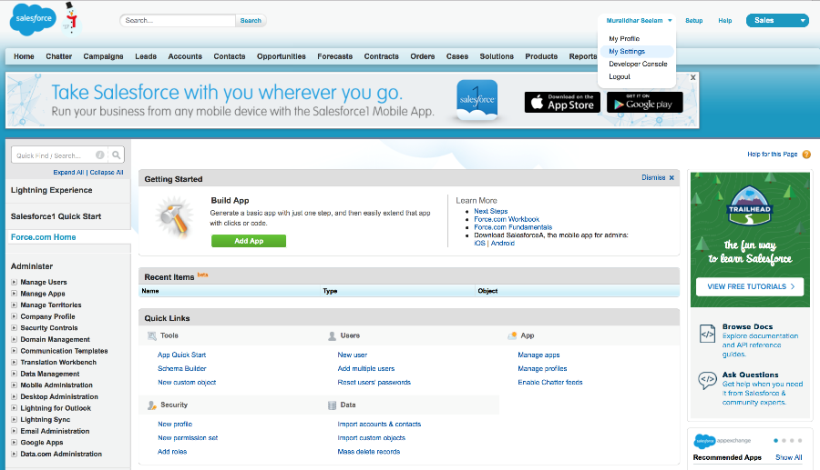820x470 pixels.
Task: Choose Logout from user menu
Action: 619,76
